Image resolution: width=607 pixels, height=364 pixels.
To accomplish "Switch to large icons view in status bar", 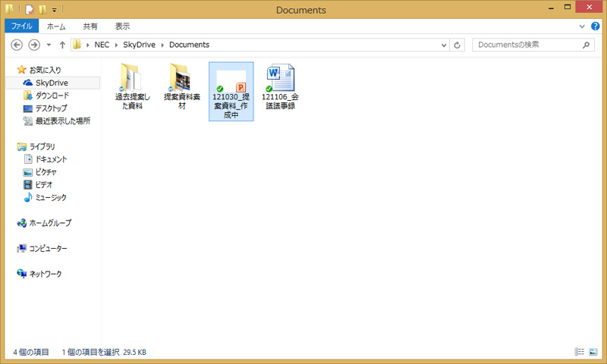I will 594,352.
